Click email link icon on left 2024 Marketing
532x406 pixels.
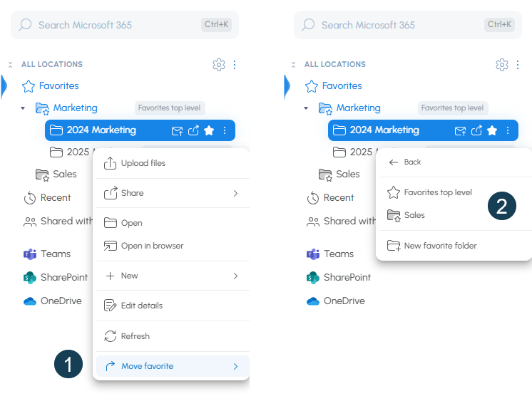click(177, 130)
